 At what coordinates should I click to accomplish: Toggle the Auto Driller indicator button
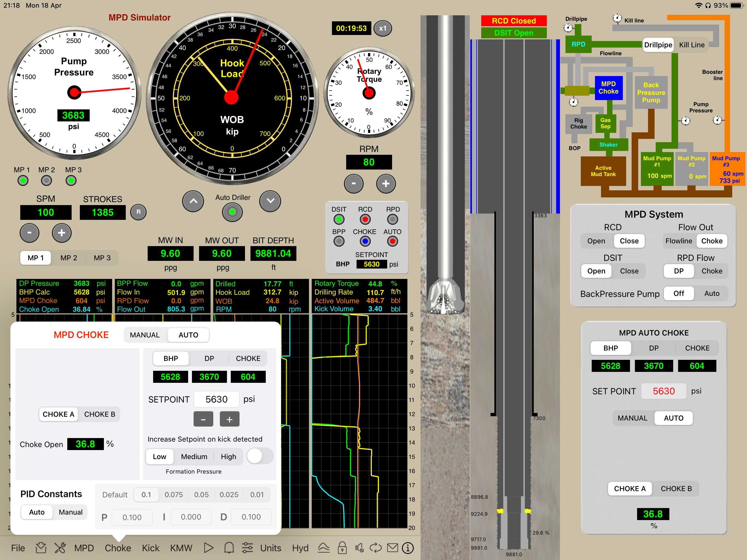(232, 212)
